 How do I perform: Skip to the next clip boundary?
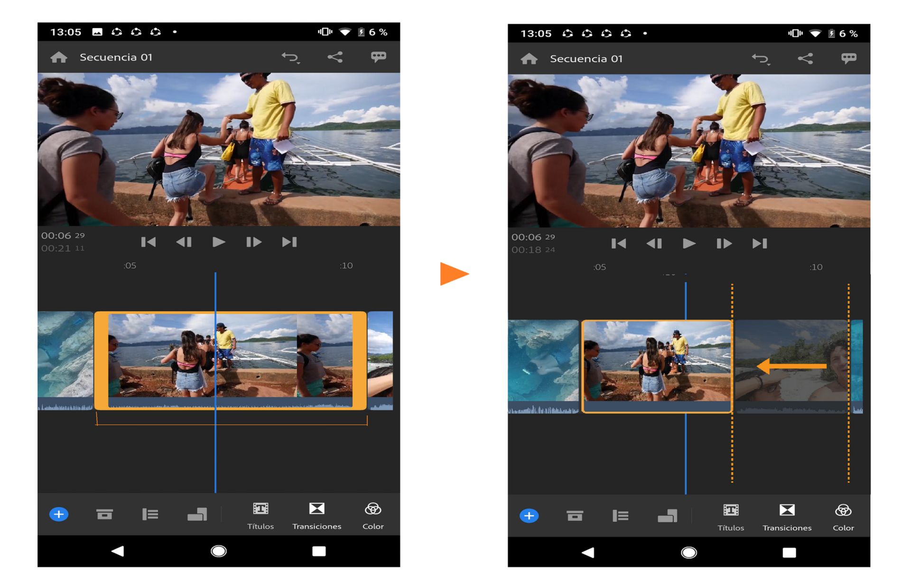289,242
